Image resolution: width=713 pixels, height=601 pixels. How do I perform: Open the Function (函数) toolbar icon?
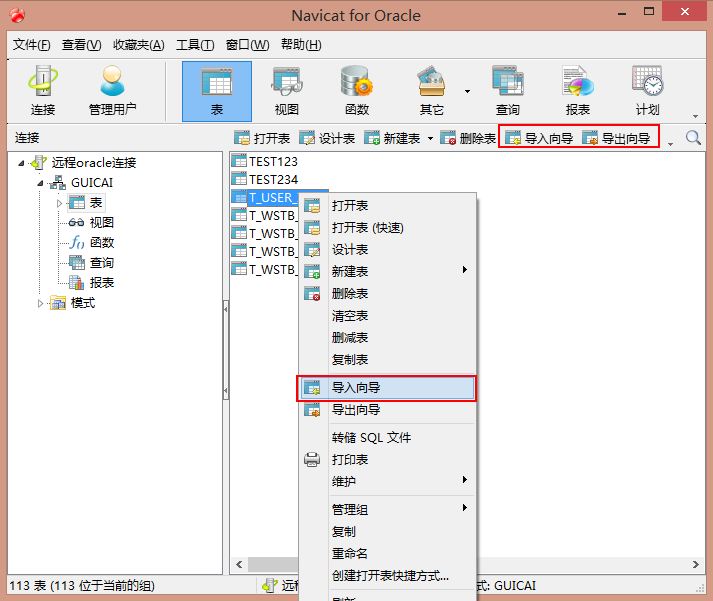point(357,91)
